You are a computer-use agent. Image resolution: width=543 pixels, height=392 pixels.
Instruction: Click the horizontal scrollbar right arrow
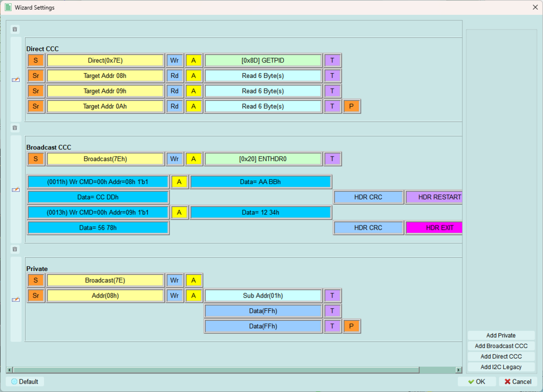tap(459, 370)
